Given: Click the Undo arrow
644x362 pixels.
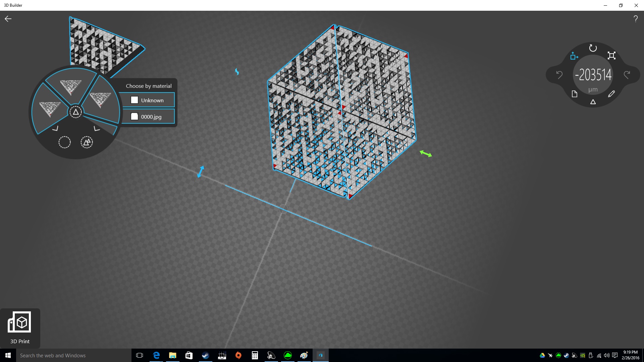Looking at the screenshot, I should [x=559, y=75].
